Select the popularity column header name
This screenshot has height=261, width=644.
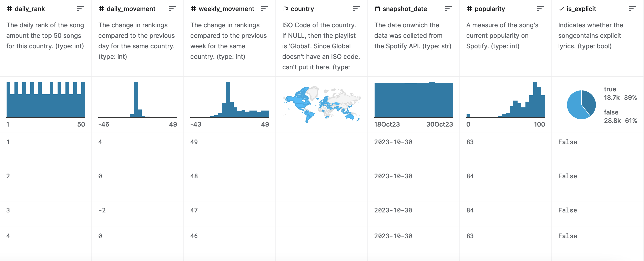pyautogui.click(x=490, y=9)
